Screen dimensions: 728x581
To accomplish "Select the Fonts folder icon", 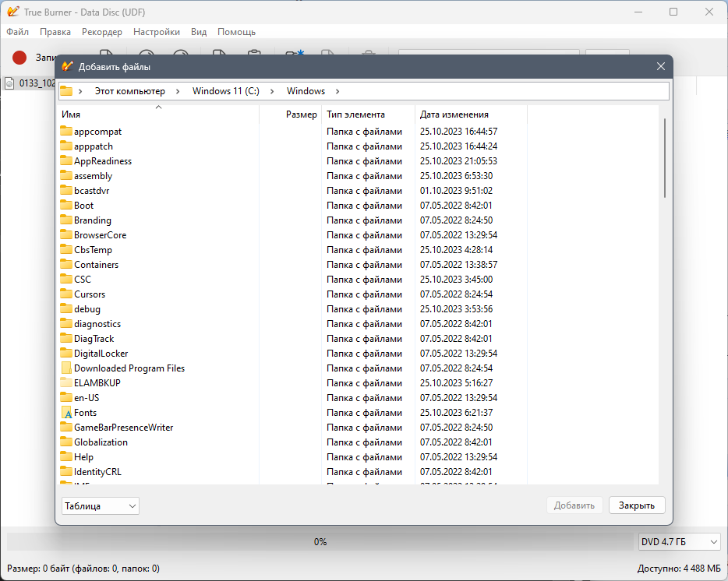I will pos(66,413).
